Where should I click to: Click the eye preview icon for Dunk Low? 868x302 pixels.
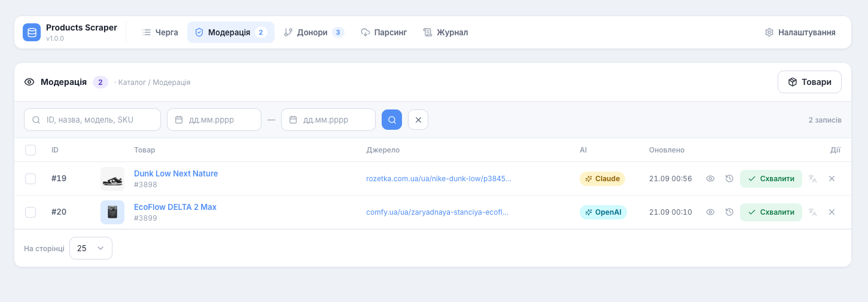coord(710,179)
